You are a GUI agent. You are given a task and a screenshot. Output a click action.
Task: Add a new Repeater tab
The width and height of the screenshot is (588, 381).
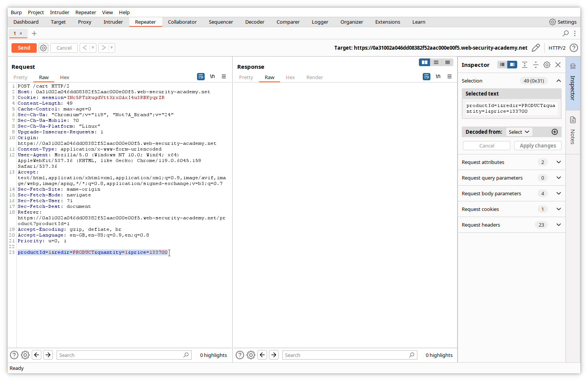click(34, 34)
